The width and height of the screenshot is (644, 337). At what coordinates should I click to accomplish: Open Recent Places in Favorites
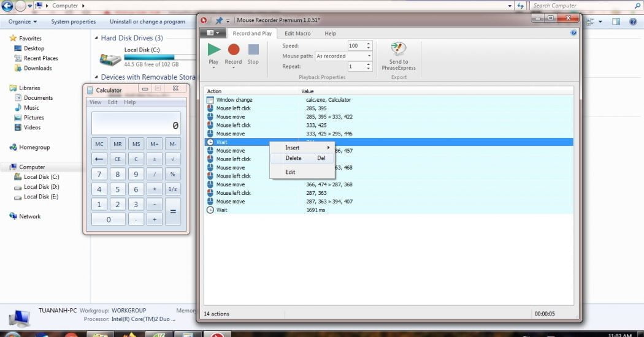coord(40,58)
